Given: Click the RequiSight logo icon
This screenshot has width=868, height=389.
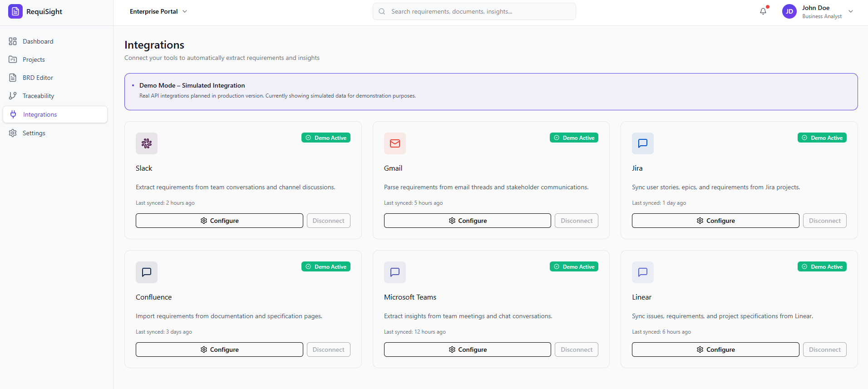Looking at the screenshot, I should click(15, 11).
